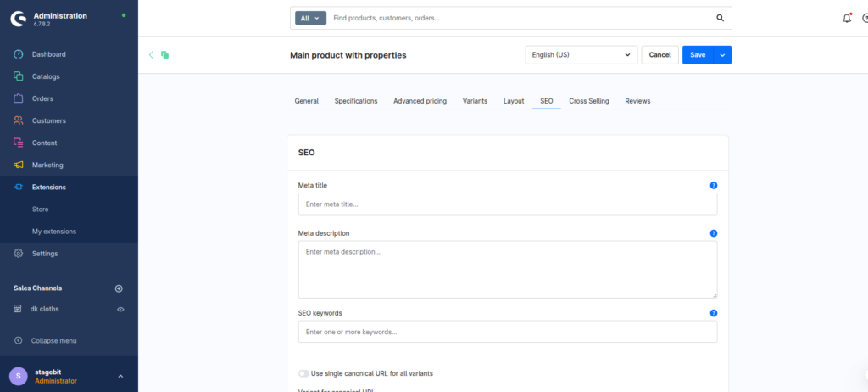Select the SEO tab
868x392 pixels.
tap(547, 101)
